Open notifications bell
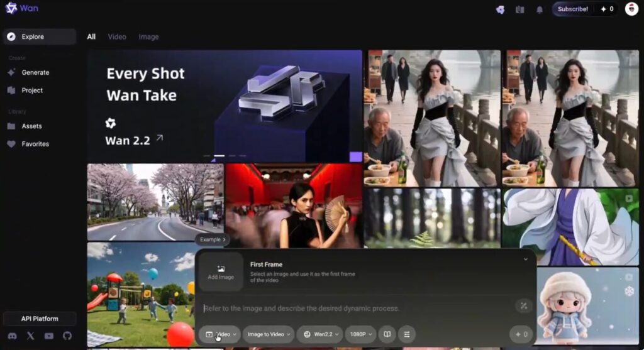This screenshot has width=644, height=350. 540,9
